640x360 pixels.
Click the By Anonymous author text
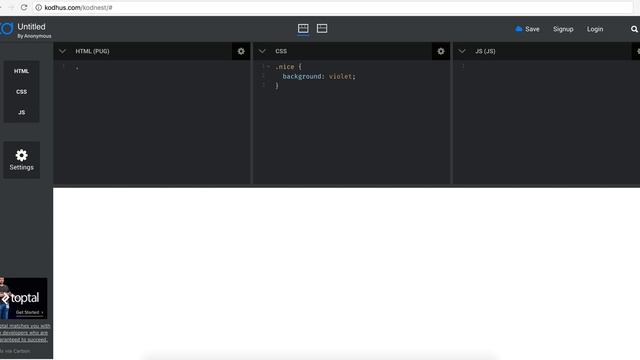(34, 36)
